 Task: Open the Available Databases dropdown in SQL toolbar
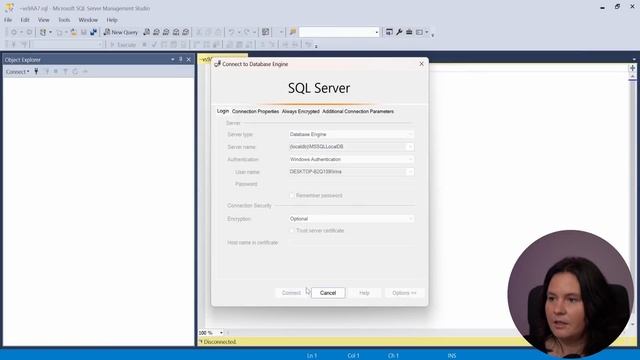67,44
